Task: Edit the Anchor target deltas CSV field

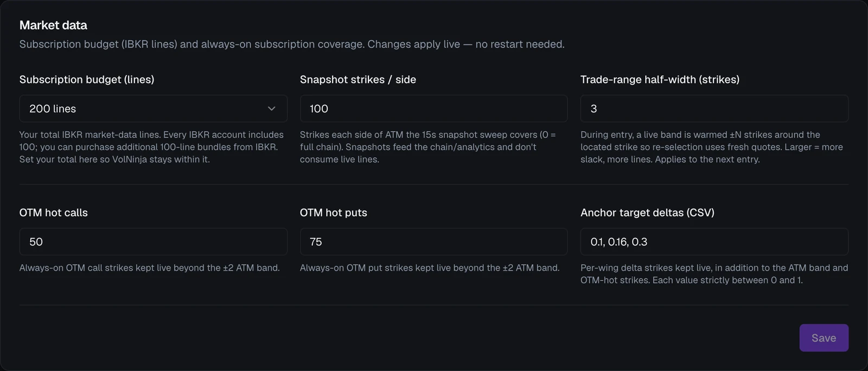Action: tap(714, 241)
